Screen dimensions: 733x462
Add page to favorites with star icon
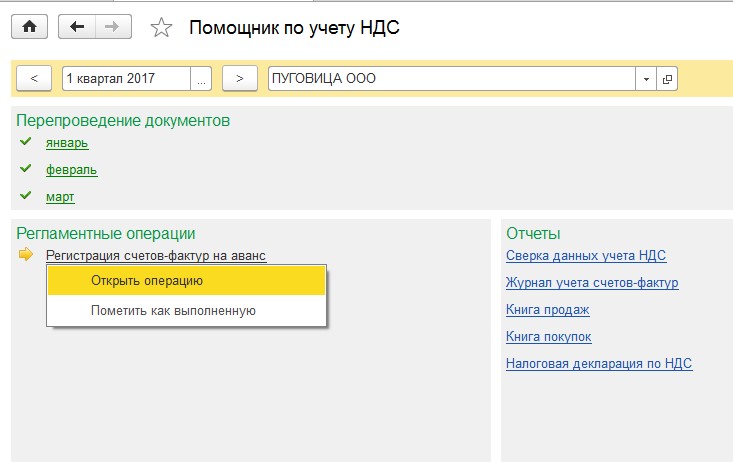coord(161,28)
